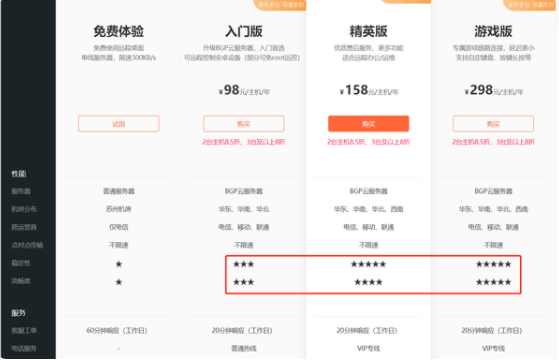Click the 服务 heading in the sidebar
Image resolution: width=559 pixels, height=360 pixels.
point(19,313)
